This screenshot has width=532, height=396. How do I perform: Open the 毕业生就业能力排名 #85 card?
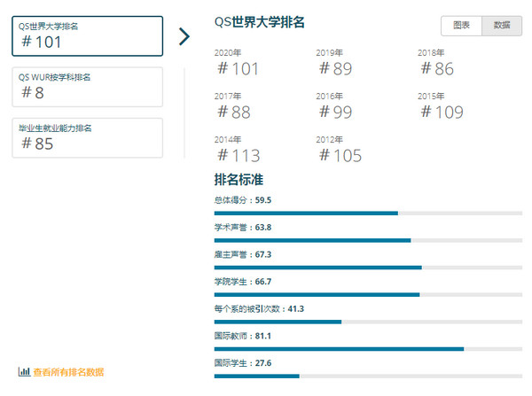tap(87, 138)
